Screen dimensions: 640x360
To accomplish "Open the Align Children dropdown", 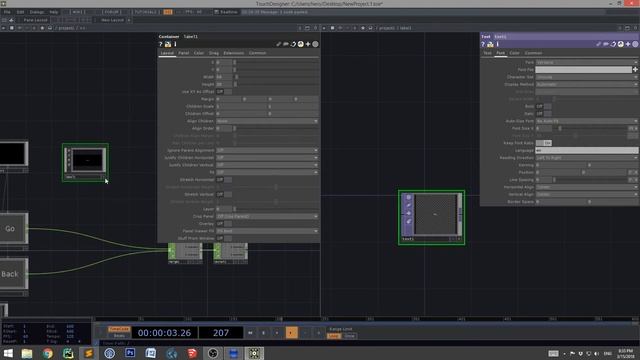I will click(x=267, y=121).
